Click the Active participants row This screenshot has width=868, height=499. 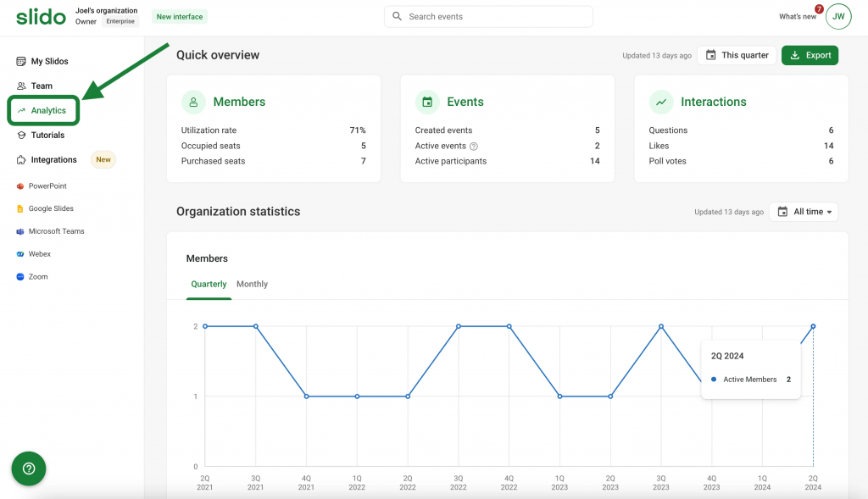coord(507,161)
